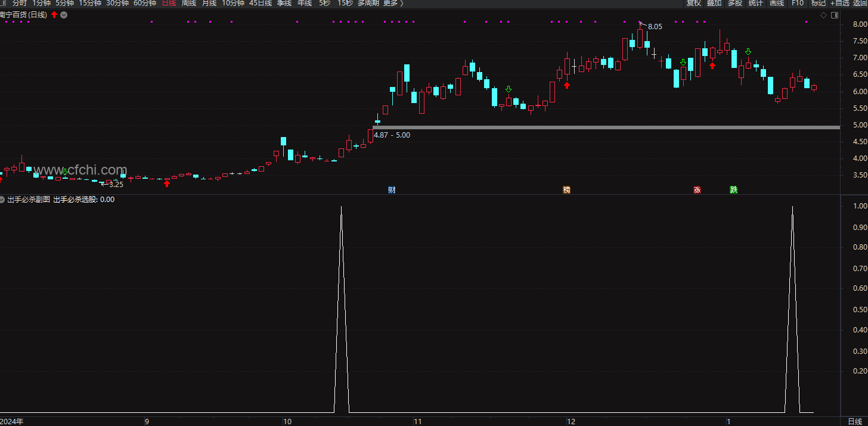This screenshot has height=426, width=868.
Task: Click the month 10 label on time axis
Action: 287,421
